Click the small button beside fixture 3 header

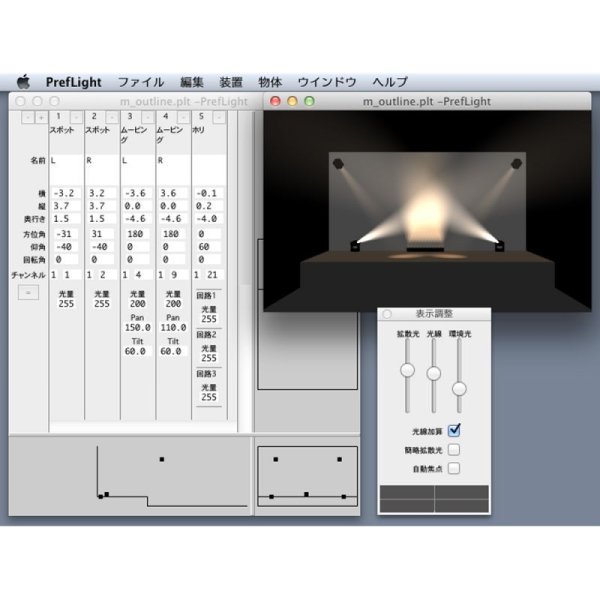point(149,117)
